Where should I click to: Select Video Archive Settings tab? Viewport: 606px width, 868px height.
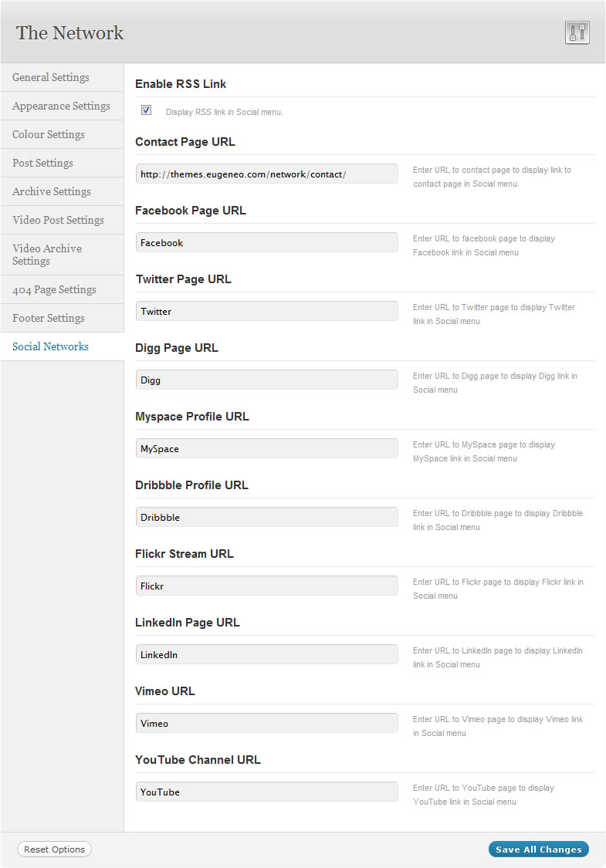pyautogui.click(x=47, y=255)
